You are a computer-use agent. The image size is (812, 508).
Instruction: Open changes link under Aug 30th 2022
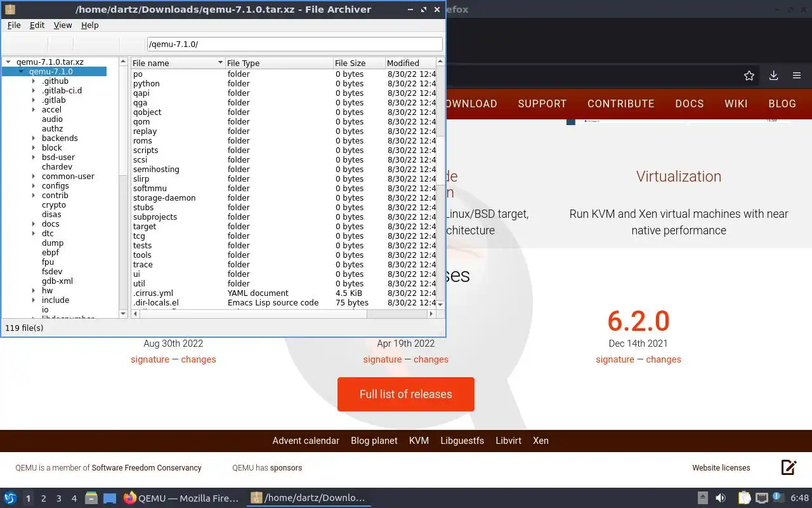tap(199, 359)
